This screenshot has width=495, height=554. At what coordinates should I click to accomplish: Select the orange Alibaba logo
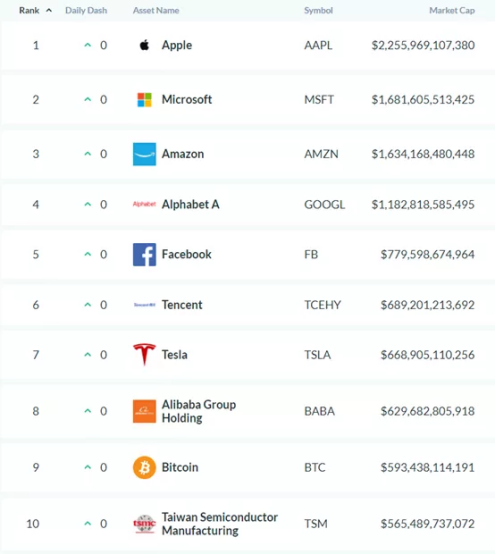144,411
